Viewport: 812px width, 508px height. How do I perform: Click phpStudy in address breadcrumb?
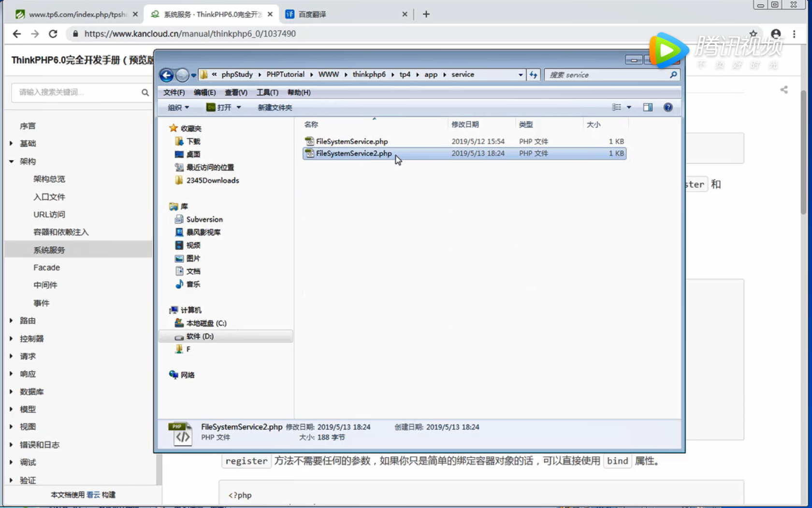point(237,75)
